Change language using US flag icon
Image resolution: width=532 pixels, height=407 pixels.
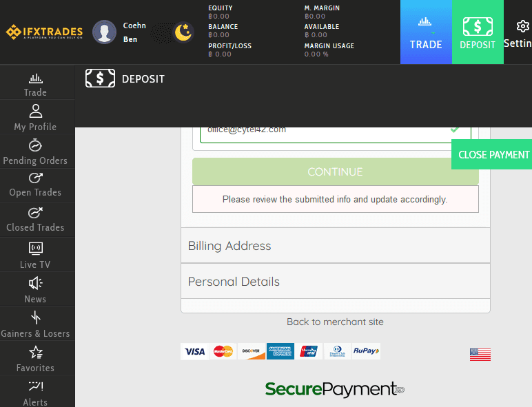pos(480,354)
